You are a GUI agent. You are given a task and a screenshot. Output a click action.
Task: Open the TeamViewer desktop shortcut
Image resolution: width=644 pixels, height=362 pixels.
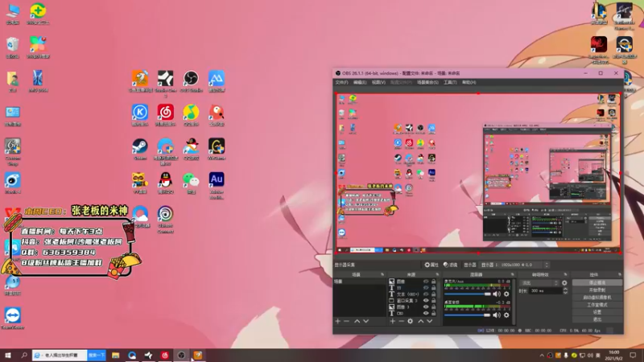click(x=13, y=319)
